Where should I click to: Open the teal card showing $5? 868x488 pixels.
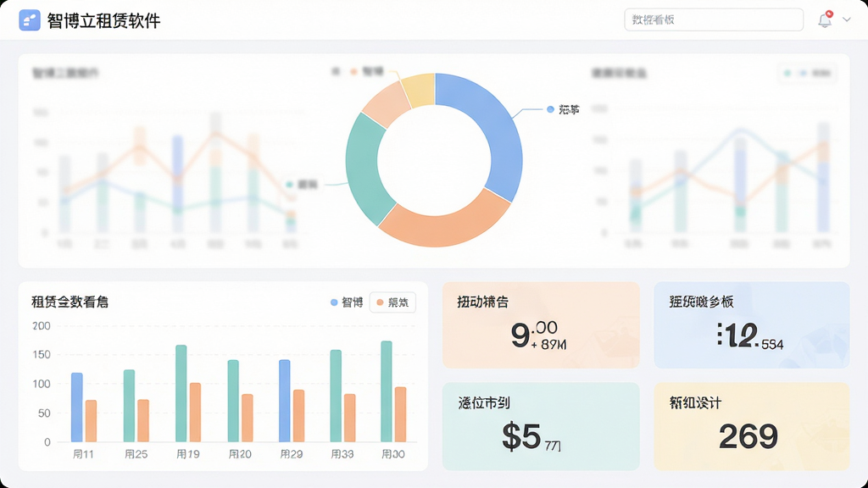click(541, 426)
